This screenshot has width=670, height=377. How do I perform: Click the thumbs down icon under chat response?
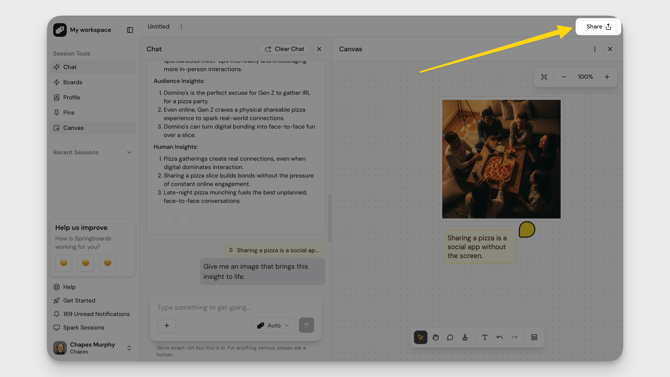click(x=190, y=220)
